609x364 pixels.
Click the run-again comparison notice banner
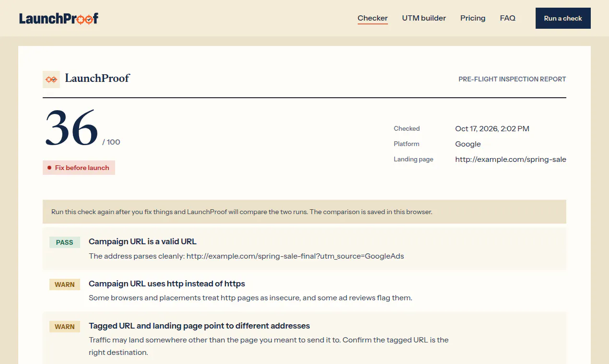[304, 212]
